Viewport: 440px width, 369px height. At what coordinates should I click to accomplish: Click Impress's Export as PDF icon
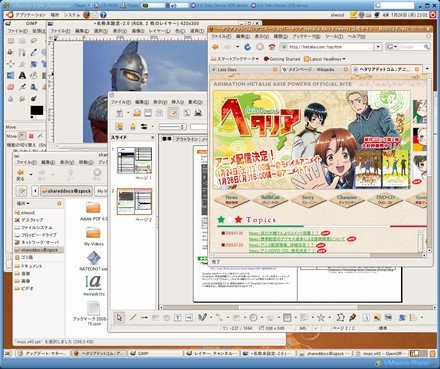pos(187,113)
